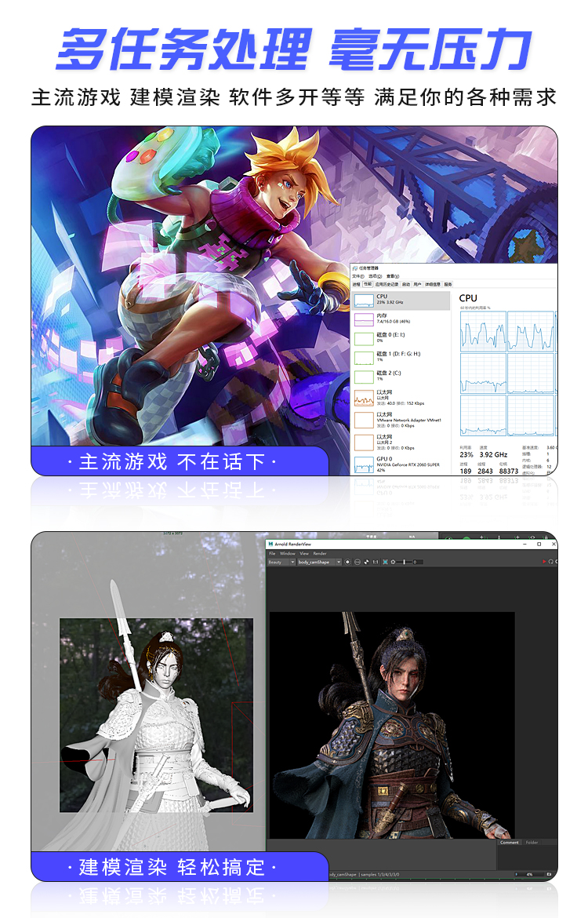Click the refresh render icon in RenderView
Viewport: 588px width, 918px height.
[x=550, y=562]
